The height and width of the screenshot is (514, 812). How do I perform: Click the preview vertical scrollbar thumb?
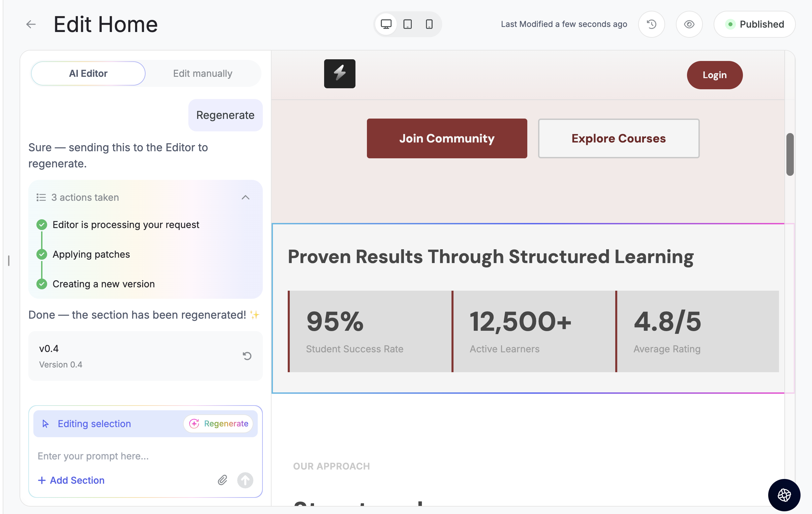point(790,154)
